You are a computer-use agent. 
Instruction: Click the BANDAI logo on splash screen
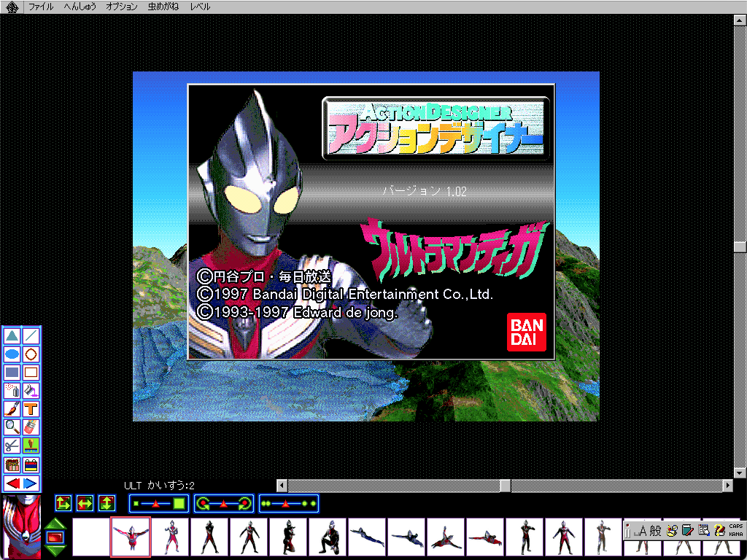pyautogui.click(x=527, y=332)
